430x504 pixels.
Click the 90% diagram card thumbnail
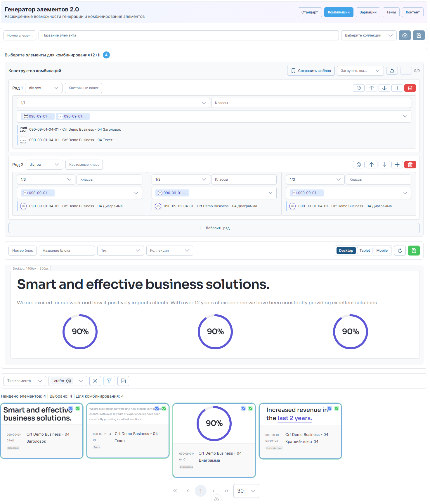[x=214, y=424]
